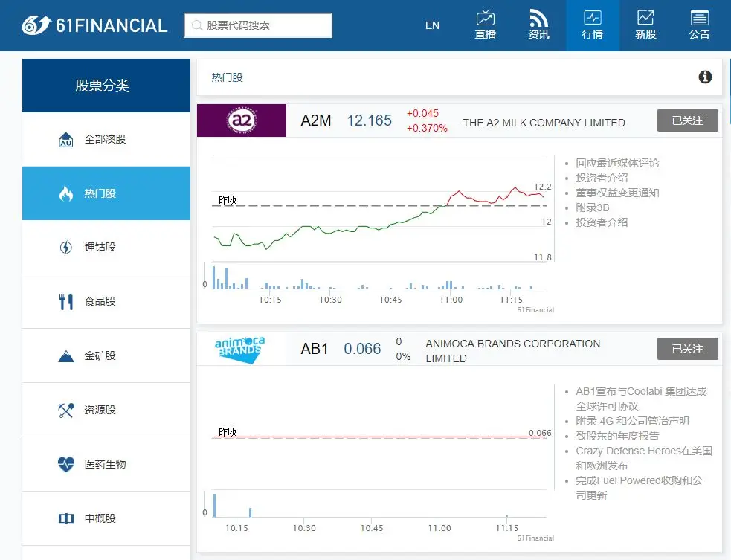Select 金矿股 category
731x560 pixels.
[x=106, y=355]
